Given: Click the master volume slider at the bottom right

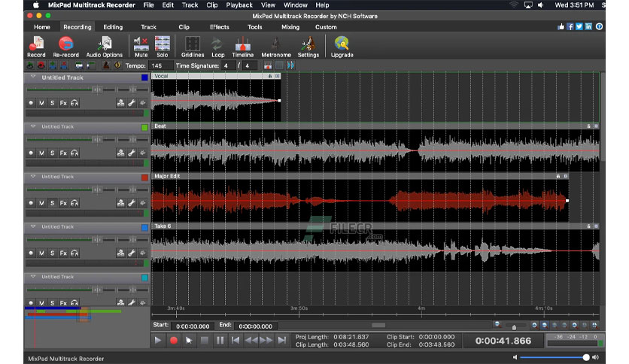Looking at the screenshot, I should pyautogui.click(x=555, y=356).
